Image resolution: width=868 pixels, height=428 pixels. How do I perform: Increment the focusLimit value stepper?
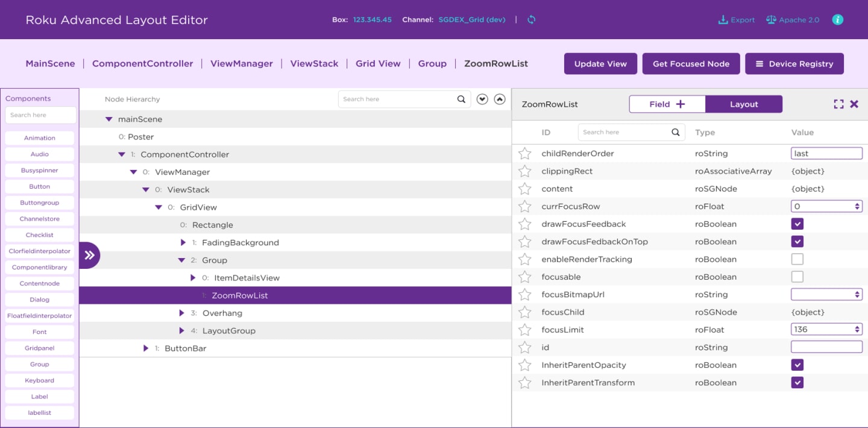[856, 327]
